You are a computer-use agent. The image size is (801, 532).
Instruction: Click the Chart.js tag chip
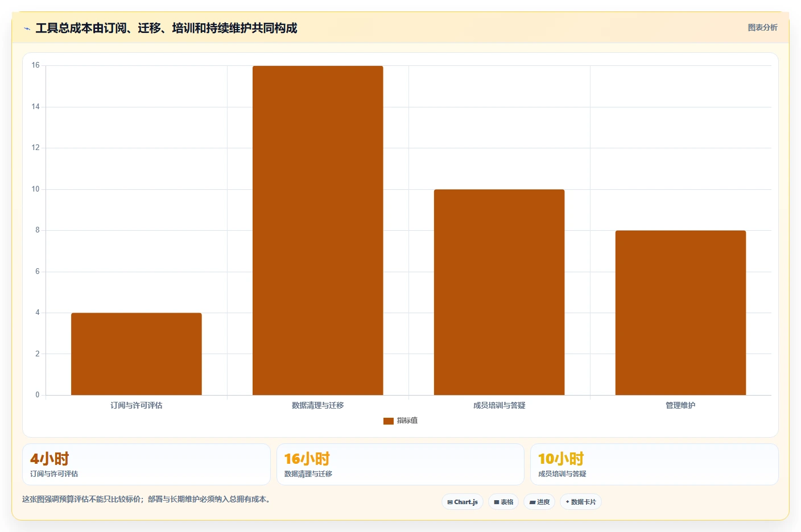pyautogui.click(x=463, y=502)
